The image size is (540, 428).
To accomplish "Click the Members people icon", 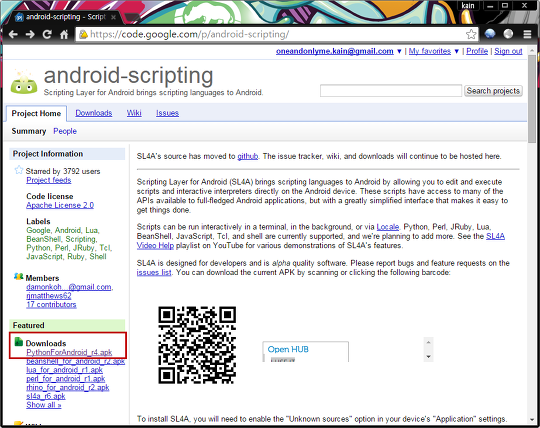I will (18, 276).
